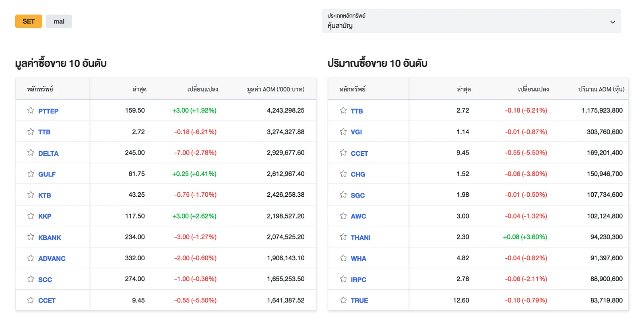Star TTB in the top value table
Viewport: 644px width, 317px height.
click(x=31, y=132)
